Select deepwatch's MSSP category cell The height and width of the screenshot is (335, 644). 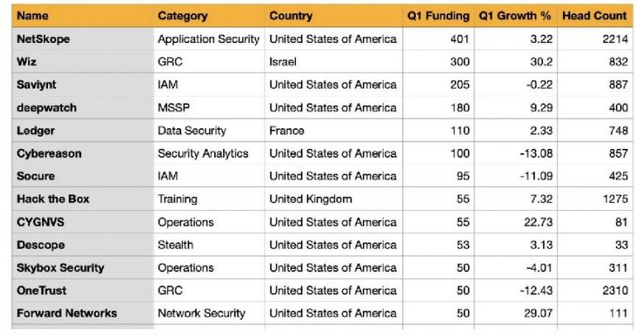click(x=209, y=108)
